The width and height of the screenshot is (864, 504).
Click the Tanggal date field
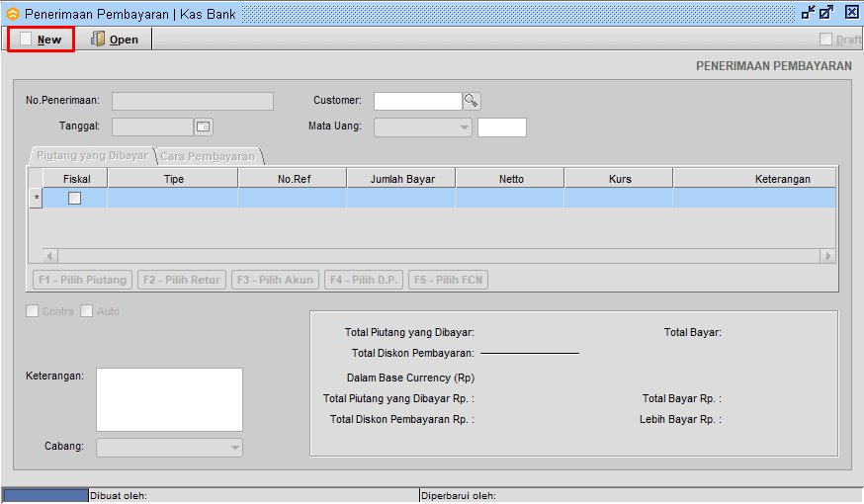click(x=152, y=126)
